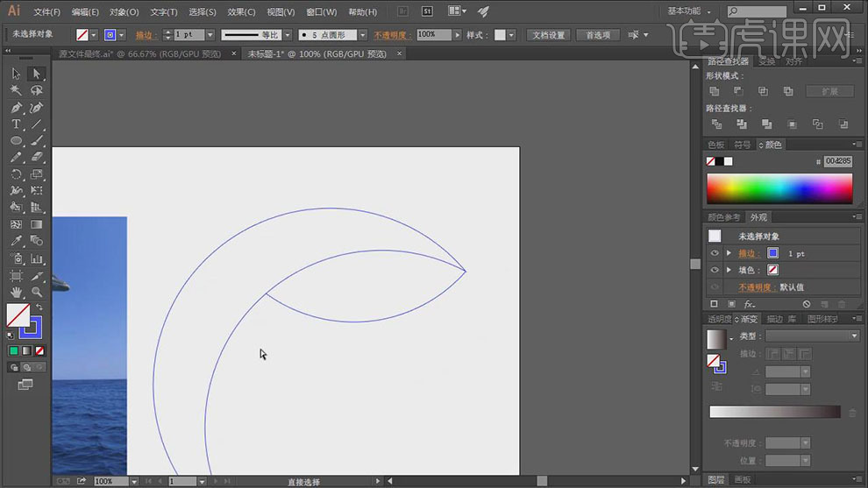Select the Direct Selection arrow tool
The image size is (868, 488).
point(37,74)
